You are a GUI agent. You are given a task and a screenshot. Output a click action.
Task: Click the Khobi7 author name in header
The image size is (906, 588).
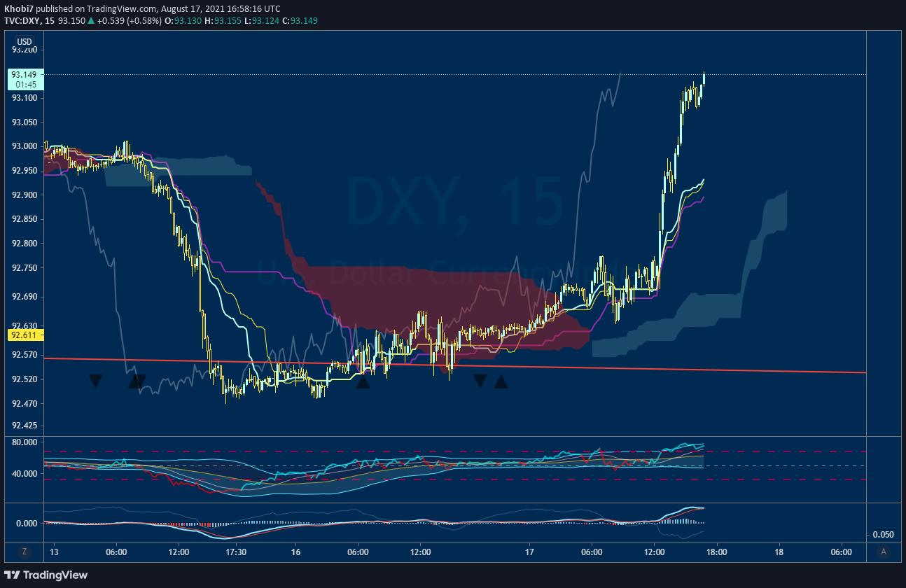click(x=18, y=9)
